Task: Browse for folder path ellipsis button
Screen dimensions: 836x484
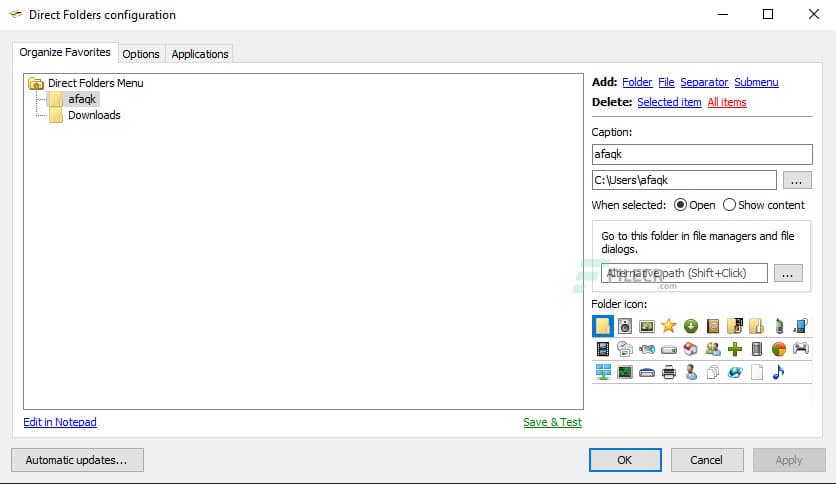Action: point(797,180)
